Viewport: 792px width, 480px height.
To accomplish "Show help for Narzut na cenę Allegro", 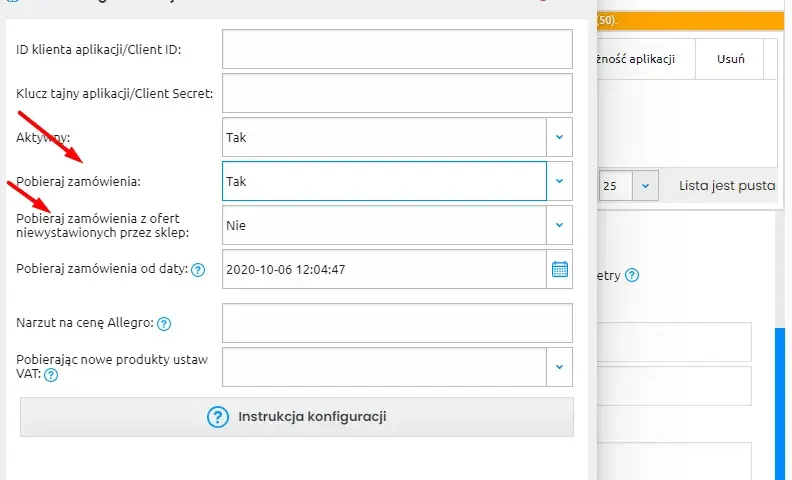I will pos(164,323).
